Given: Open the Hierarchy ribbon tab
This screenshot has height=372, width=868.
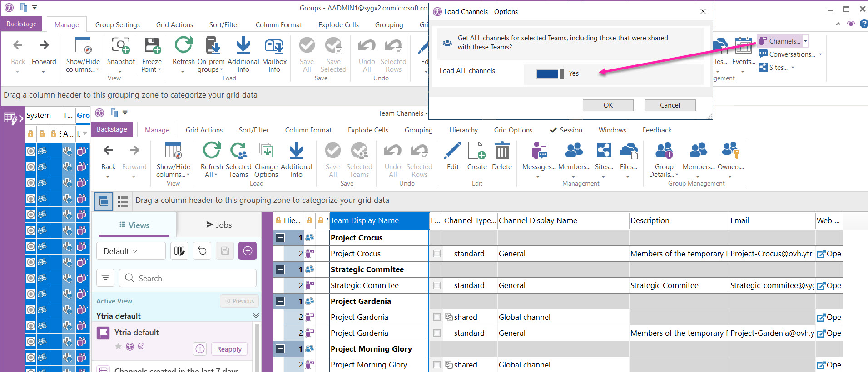Looking at the screenshot, I should tap(463, 130).
